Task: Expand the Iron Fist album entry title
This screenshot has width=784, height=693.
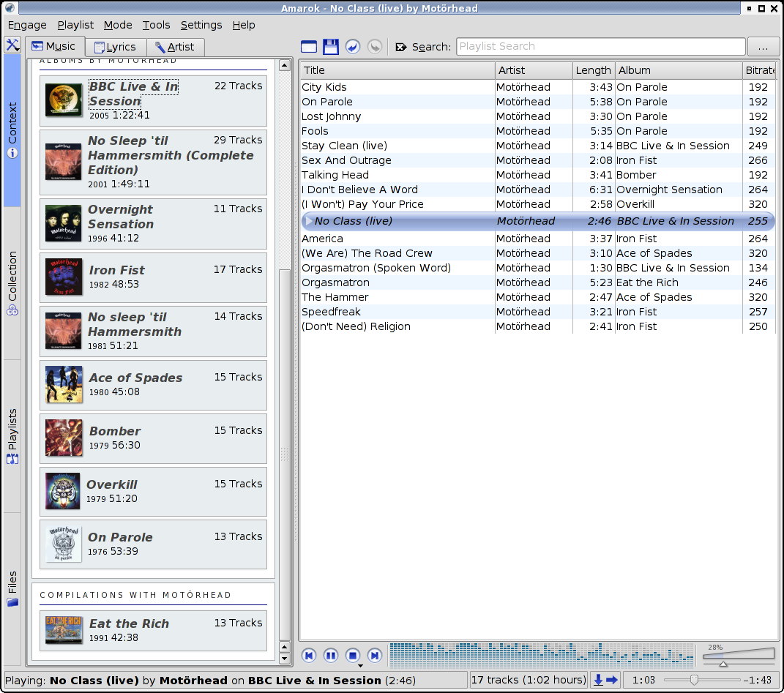Action: point(116,270)
